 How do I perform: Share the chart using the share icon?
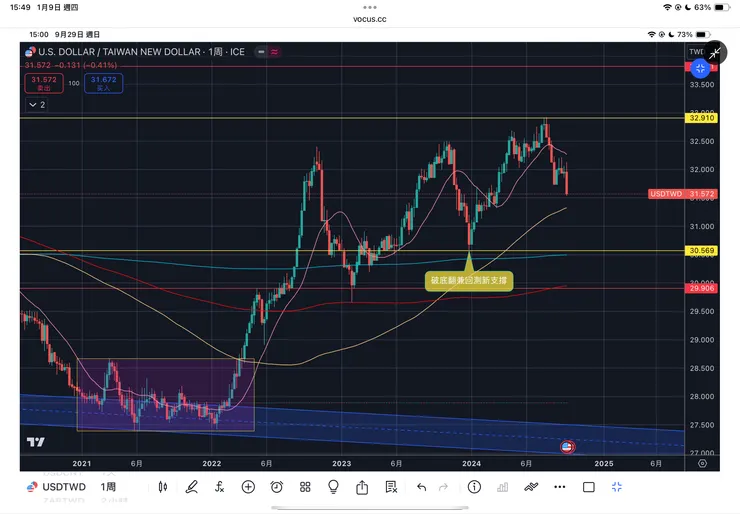tap(362, 487)
